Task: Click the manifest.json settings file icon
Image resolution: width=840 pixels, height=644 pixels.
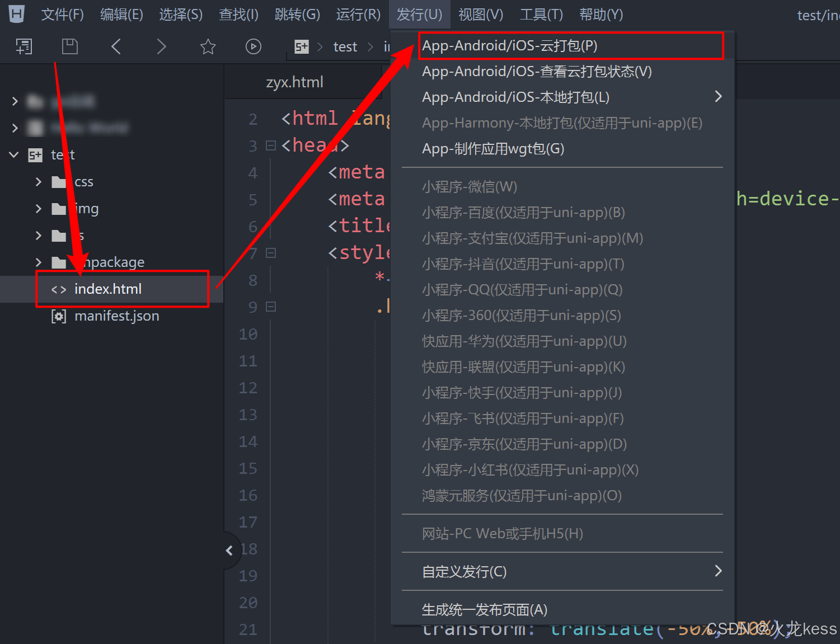Action: (59, 316)
